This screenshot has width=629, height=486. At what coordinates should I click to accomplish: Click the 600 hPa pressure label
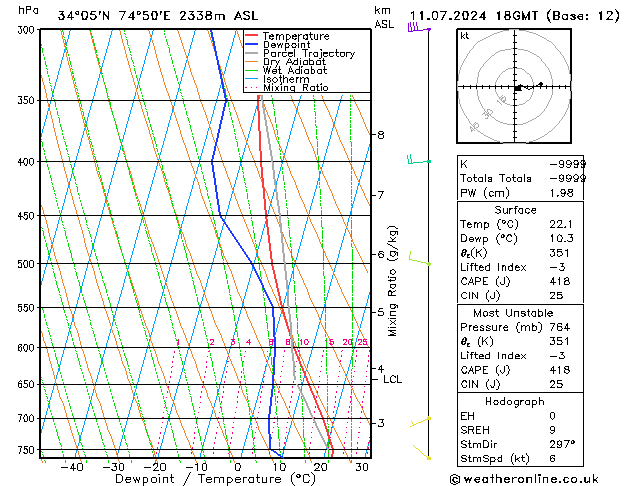point(28,348)
